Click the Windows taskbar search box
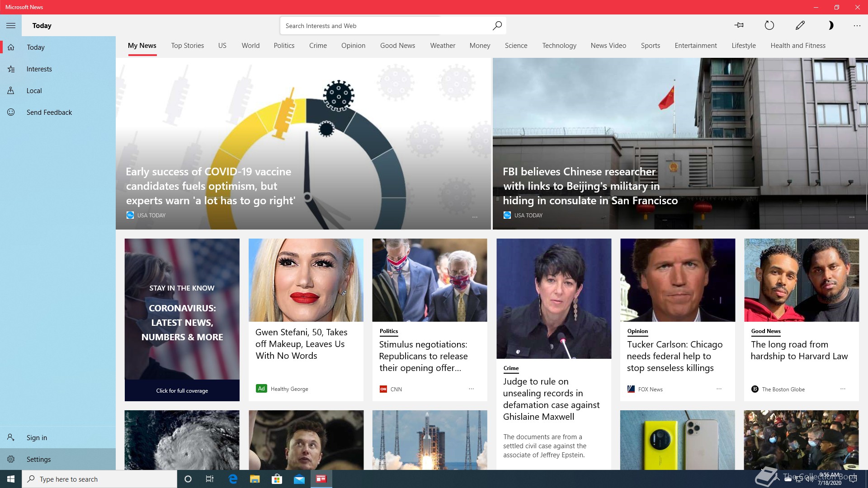868x488 pixels. (x=99, y=479)
